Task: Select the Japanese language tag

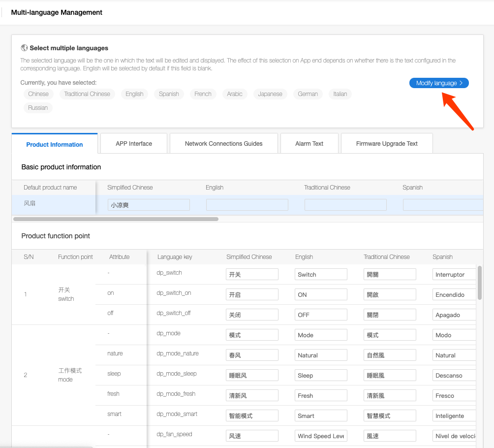Action: [x=270, y=94]
